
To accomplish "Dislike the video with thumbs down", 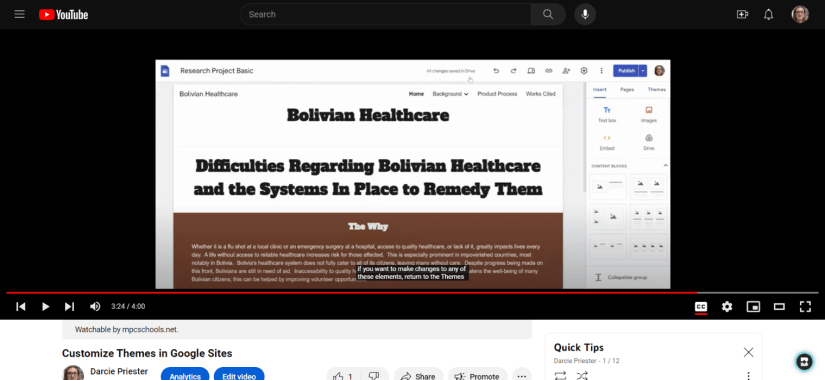I will click(374, 375).
